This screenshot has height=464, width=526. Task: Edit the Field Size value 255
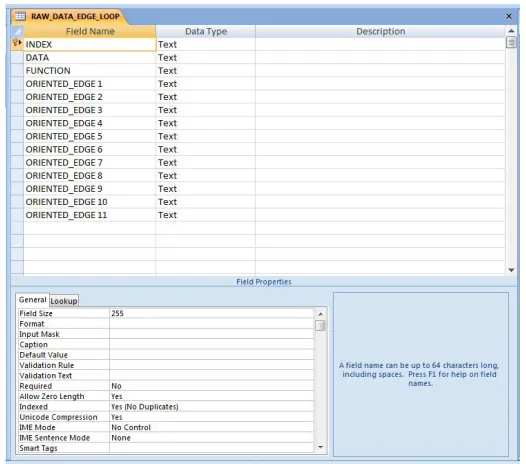[x=212, y=313]
